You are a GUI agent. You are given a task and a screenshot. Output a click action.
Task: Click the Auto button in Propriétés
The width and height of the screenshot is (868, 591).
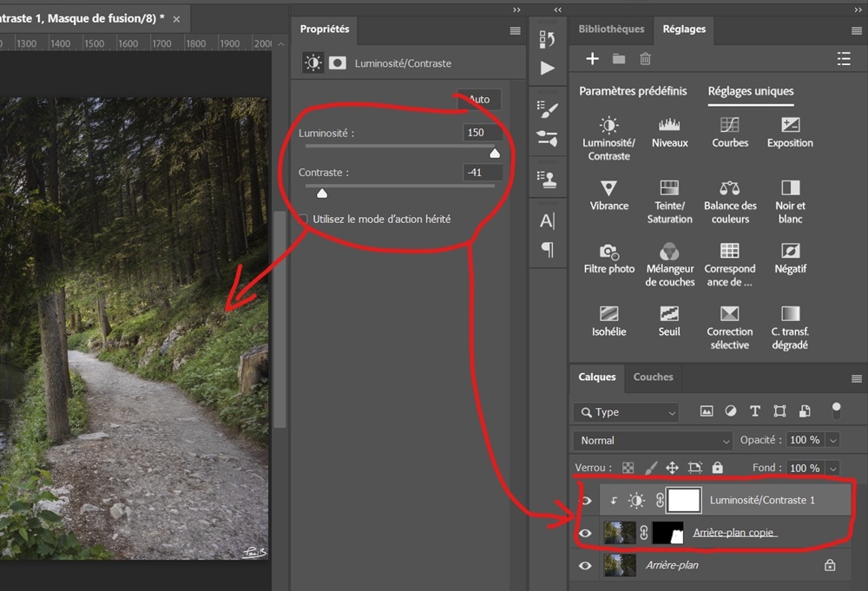tap(479, 100)
